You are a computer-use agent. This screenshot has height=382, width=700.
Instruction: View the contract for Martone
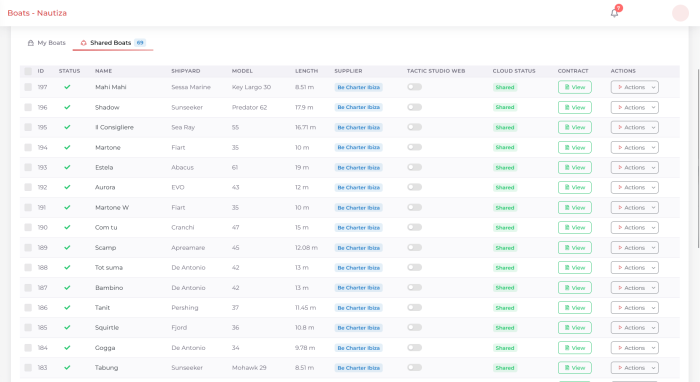tap(575, 147)
